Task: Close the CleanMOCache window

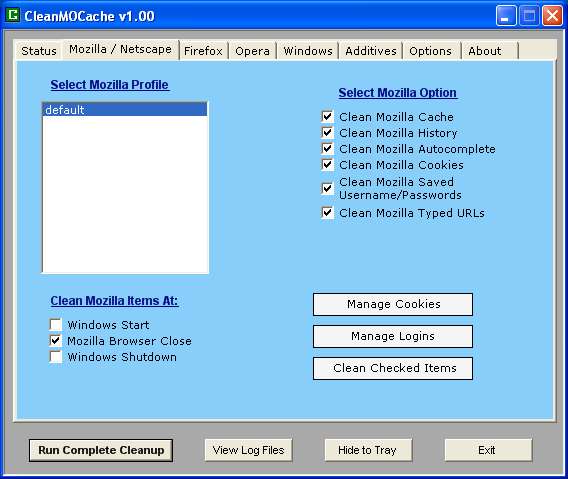Action: (552, 16)
